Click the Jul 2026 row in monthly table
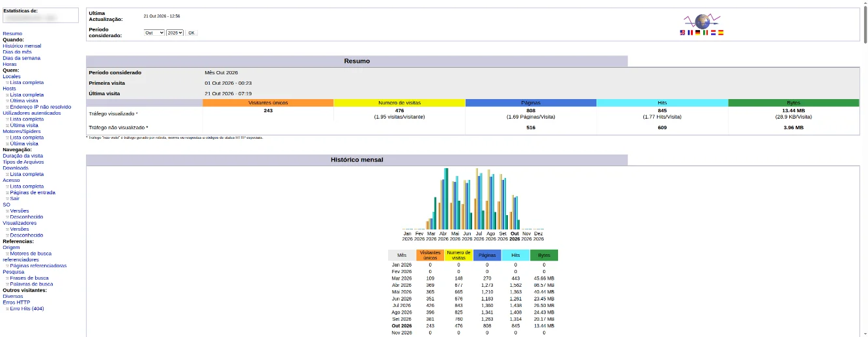Viewport: 868px width, 337px height. click(x=473, y=305)
